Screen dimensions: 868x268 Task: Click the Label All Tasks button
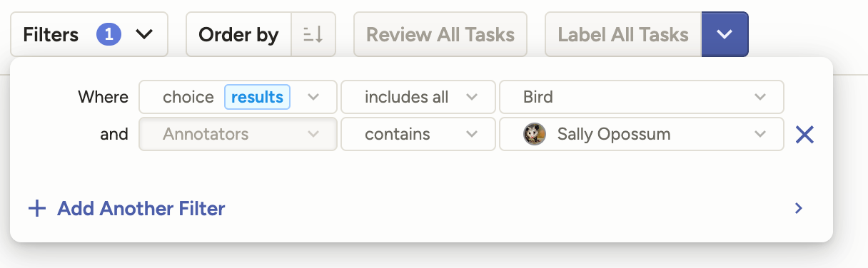tap(623, 34)
